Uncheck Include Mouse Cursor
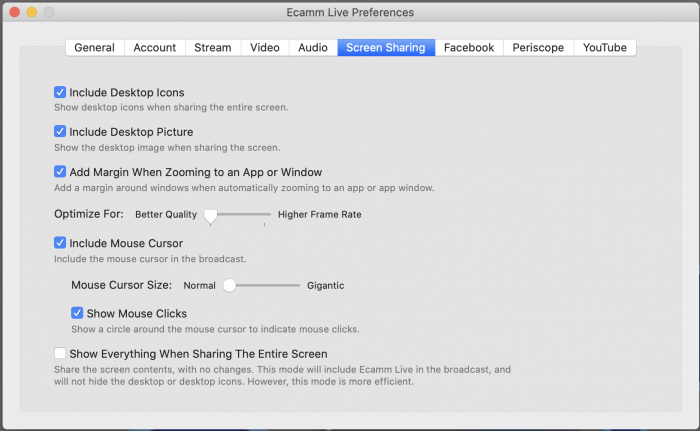700x431 pixels. tap(60, 243)
